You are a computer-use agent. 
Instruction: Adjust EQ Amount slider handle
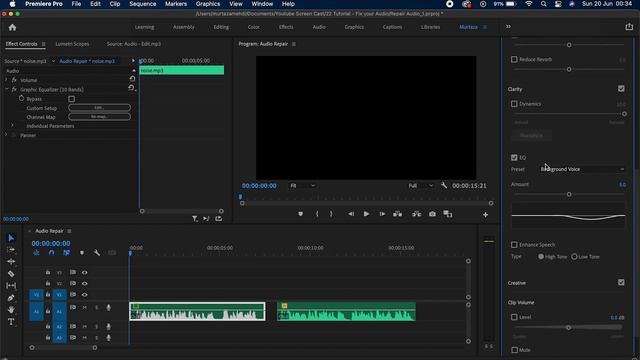pyautogui.click(x=569, y=194)
